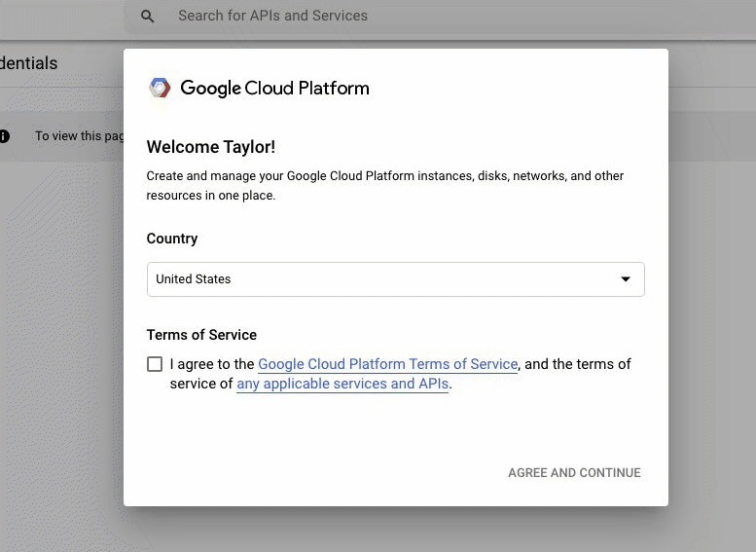Click the Google Cloud Platform hexagon logo
The image size is (756, 552).
(160, 88)
